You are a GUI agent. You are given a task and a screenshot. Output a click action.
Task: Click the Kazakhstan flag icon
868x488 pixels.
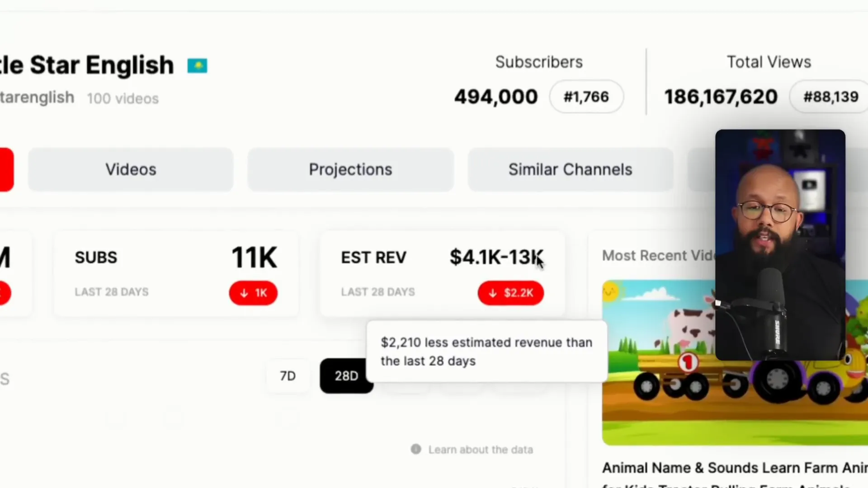click(x=197, y=66)
